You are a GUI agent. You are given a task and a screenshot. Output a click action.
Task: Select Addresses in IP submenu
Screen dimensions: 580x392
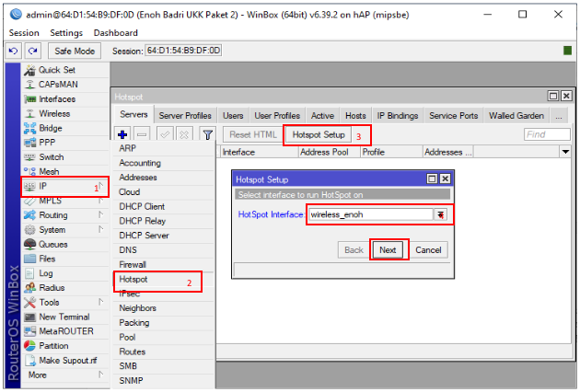(x=163, y=178)
